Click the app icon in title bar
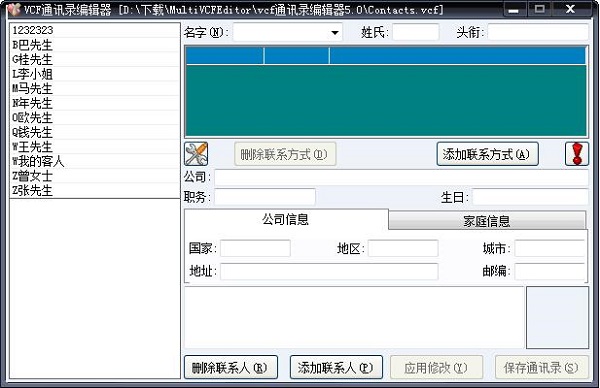Viewport: 600px width, 388px height. (x=13, y=9)
